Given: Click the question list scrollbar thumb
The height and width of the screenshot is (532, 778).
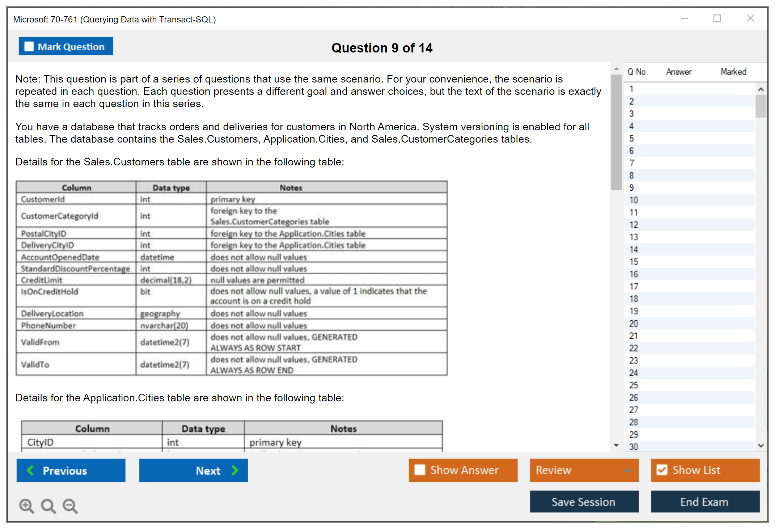Looking at the screenshot, I should (761, 106).
